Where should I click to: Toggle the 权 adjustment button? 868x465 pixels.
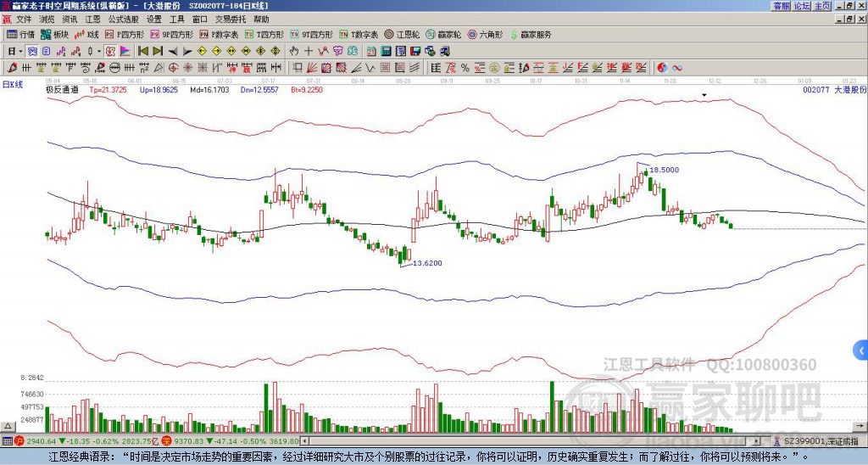(x=110, y=52)
